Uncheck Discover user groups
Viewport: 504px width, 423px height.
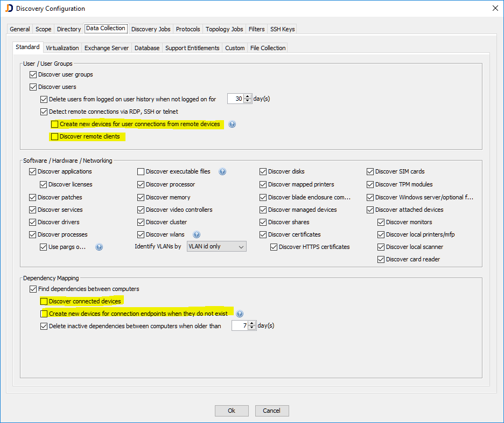[33, 74]
